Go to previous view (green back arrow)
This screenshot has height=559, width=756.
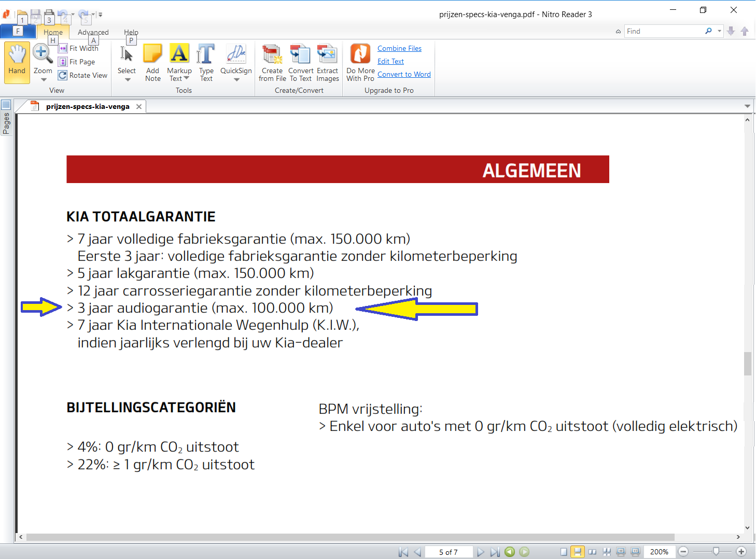(510, 552)
